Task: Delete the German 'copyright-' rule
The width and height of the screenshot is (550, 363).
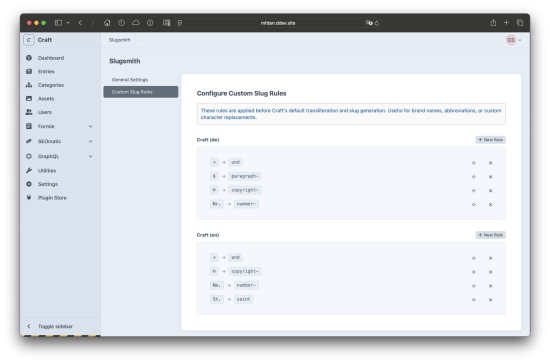Action: click(490, 190)
